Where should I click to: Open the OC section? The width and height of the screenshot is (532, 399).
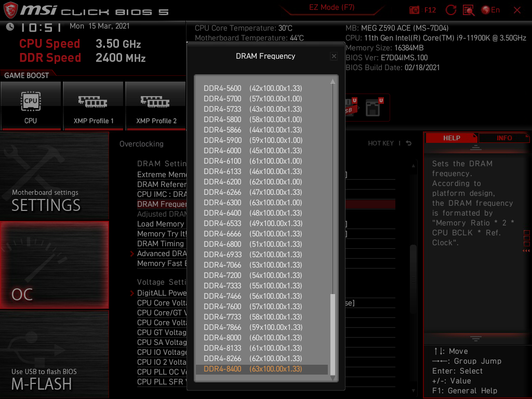pos(54,265)
